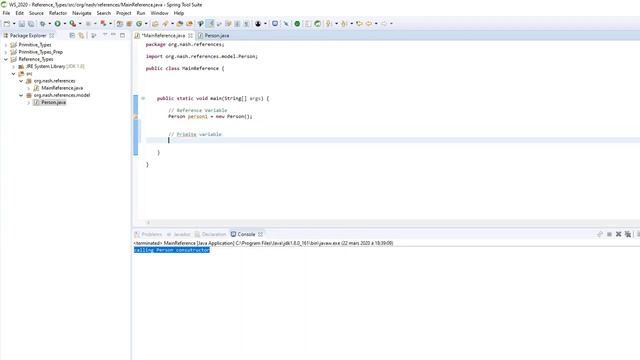640x360 pixels.
Task: Click the Open Type toolbar icon
Action: coord(155,24)
